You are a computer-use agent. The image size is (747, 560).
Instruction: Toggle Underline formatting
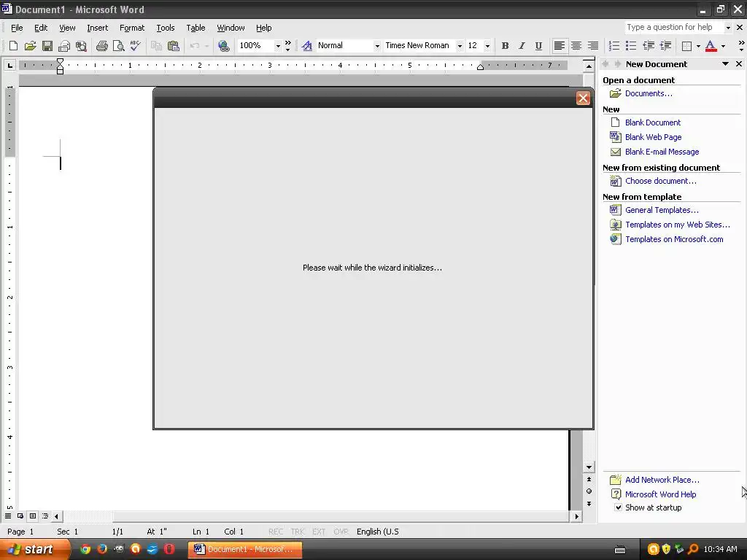[x=538, y=46]
